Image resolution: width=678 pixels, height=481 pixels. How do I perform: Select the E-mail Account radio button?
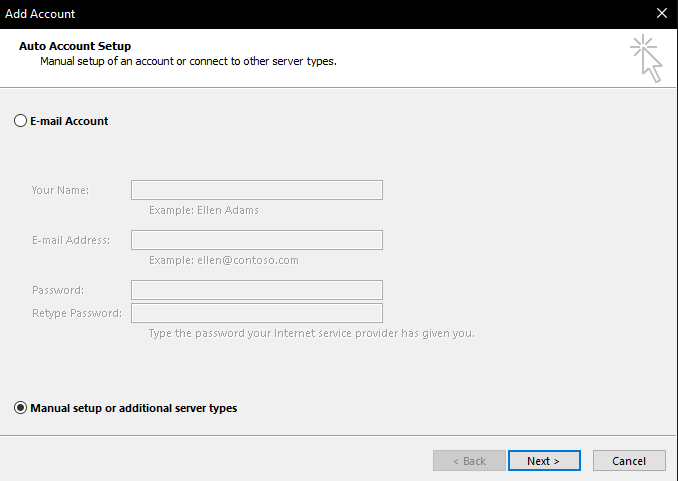(20, 121)
